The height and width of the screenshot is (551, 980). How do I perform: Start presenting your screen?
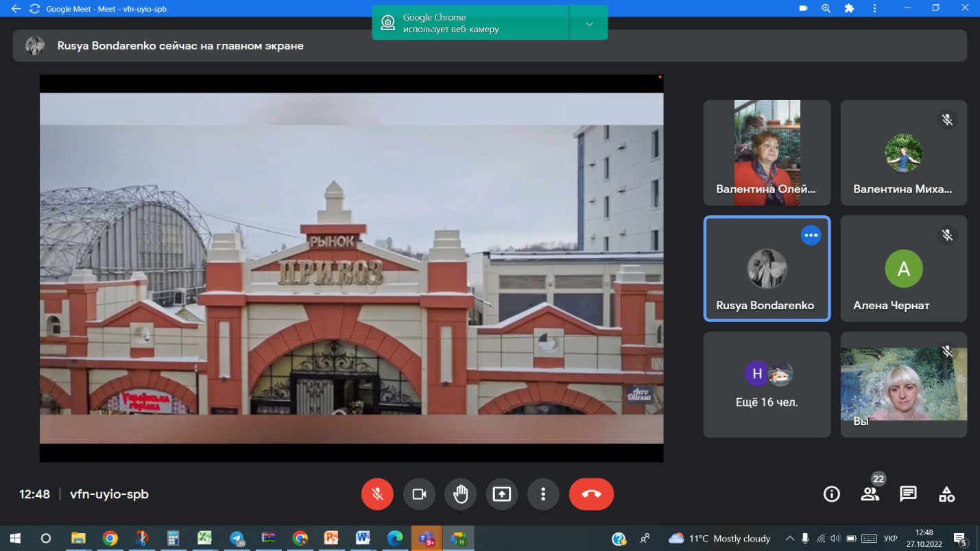(502, 494)
